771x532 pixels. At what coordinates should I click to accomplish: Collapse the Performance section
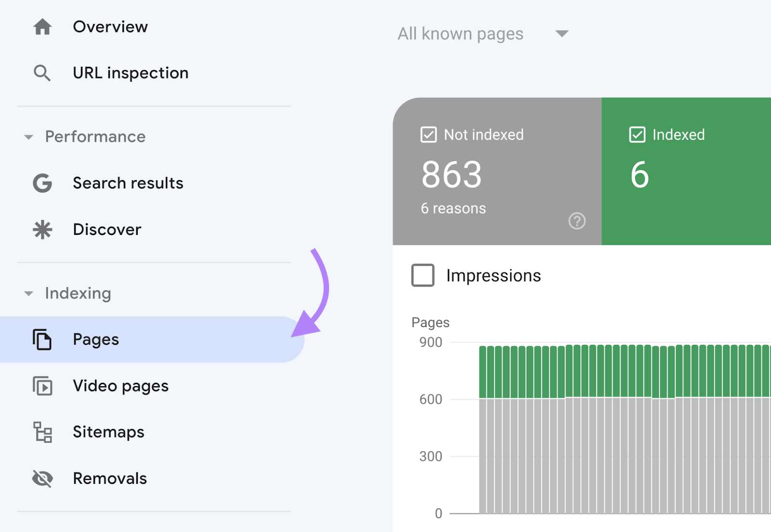point(28,137)
